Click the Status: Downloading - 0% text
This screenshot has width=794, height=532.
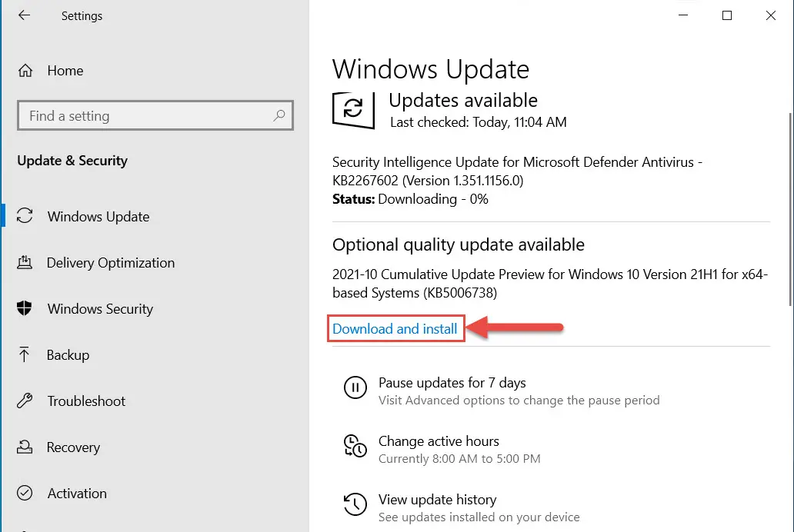410,199
